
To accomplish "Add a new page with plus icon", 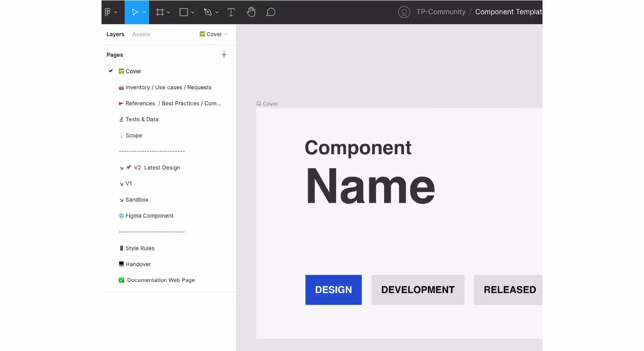I will pos(224,55).
